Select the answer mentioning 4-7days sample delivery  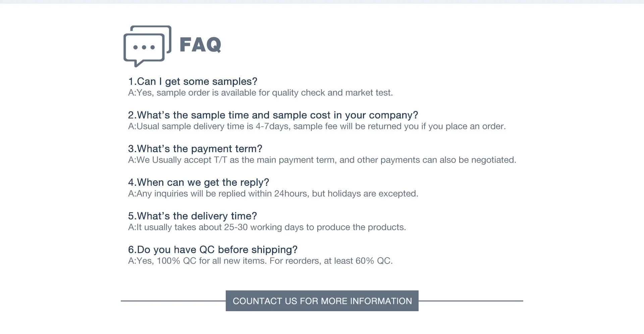(x=317, y=126)
